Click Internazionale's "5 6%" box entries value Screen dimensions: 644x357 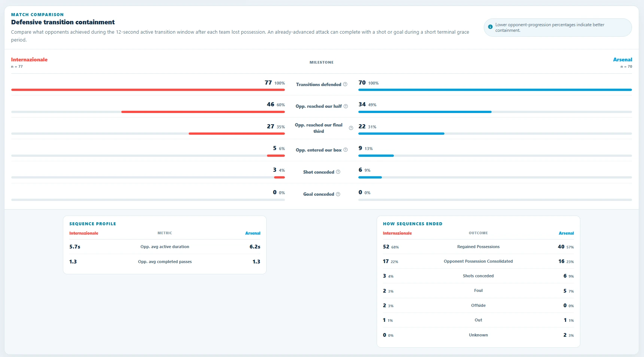pos(279,148)
